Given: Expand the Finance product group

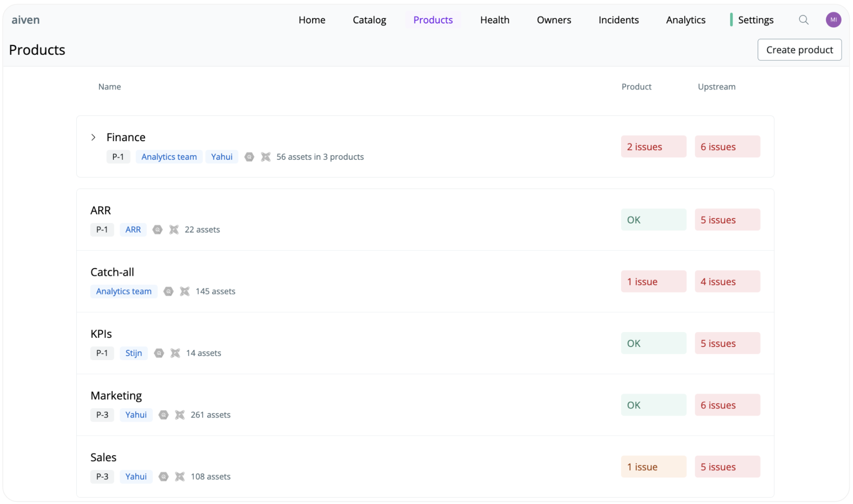Looking at the screenshot, I should pos(93,138).
